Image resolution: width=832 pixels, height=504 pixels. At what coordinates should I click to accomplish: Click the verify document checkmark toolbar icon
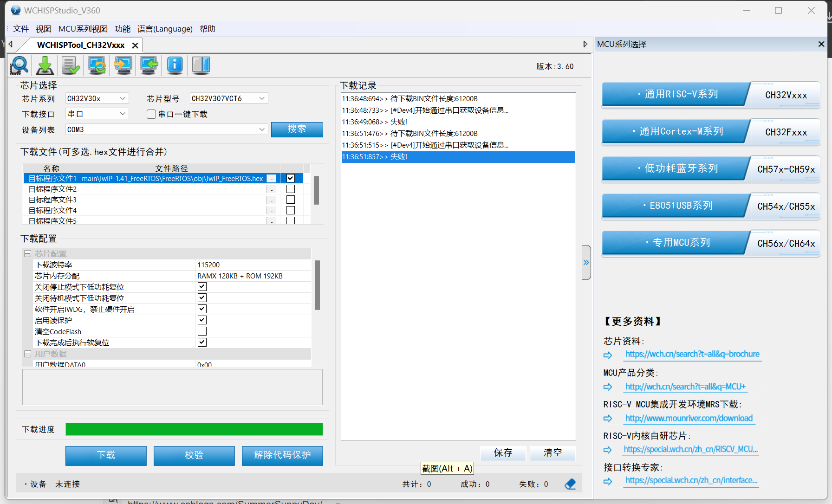click(71, 65)
